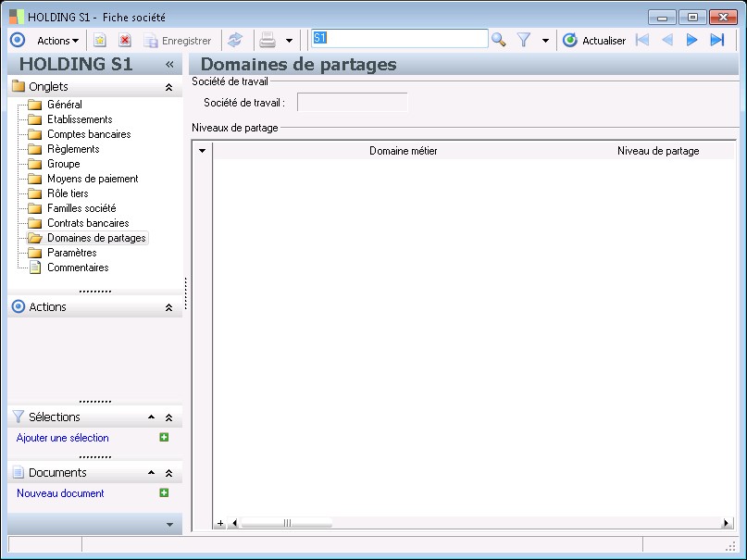747x560 pixels.
Task: Select the Général tab in tree
Action: [x=64, y=105]
